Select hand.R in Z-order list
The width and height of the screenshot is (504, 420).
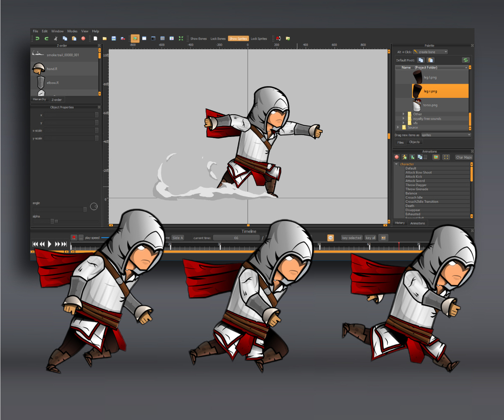coord(64,69)
